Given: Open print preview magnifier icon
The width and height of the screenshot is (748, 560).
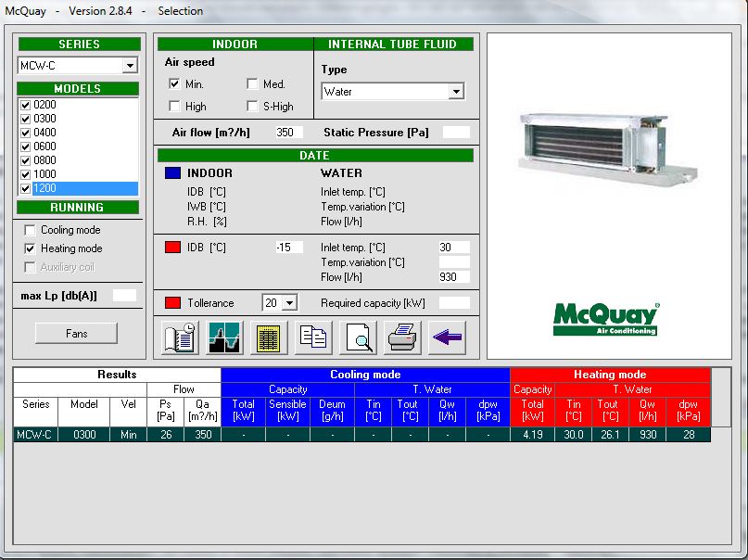Looking at the screenshot, I should point(358,337).
